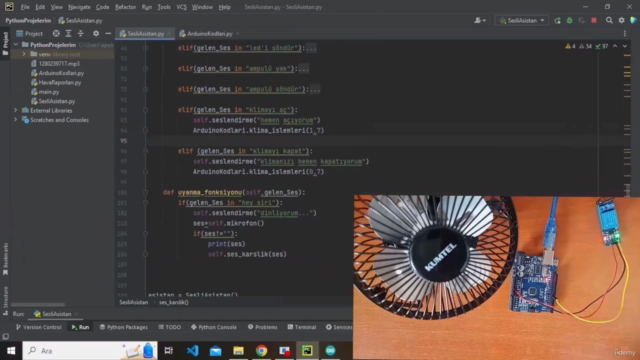The image size is (640, 360).
Task: Open Python Packages tool window
Action: 124,327
